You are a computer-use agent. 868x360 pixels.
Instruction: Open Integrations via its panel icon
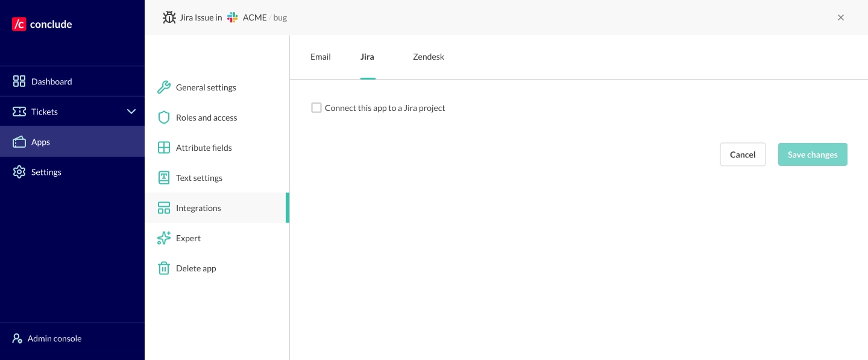164,207
